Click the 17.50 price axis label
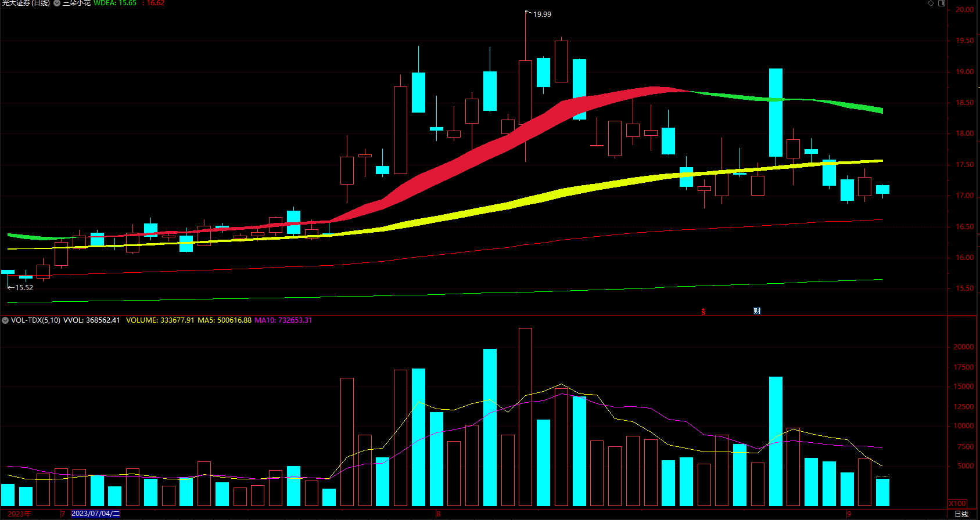 pyautogui.click(x=965, y=165)
